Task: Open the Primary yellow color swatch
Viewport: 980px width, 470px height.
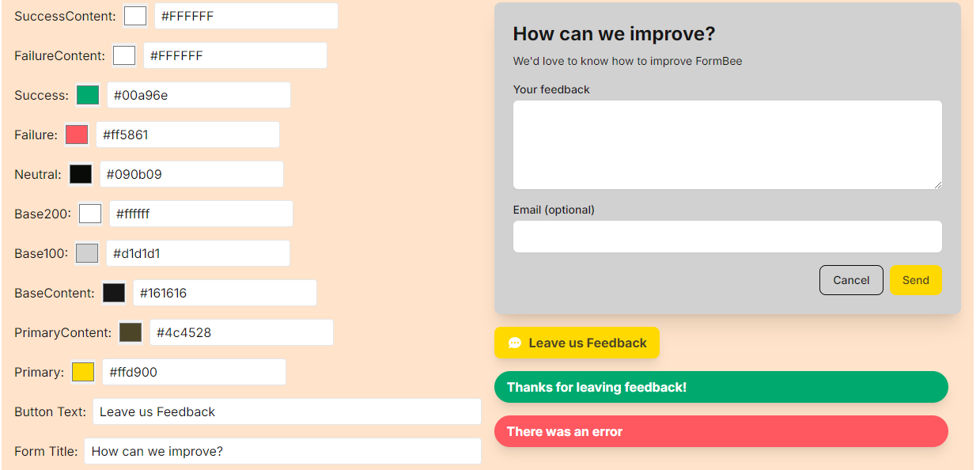Action: tap(83, 372)
